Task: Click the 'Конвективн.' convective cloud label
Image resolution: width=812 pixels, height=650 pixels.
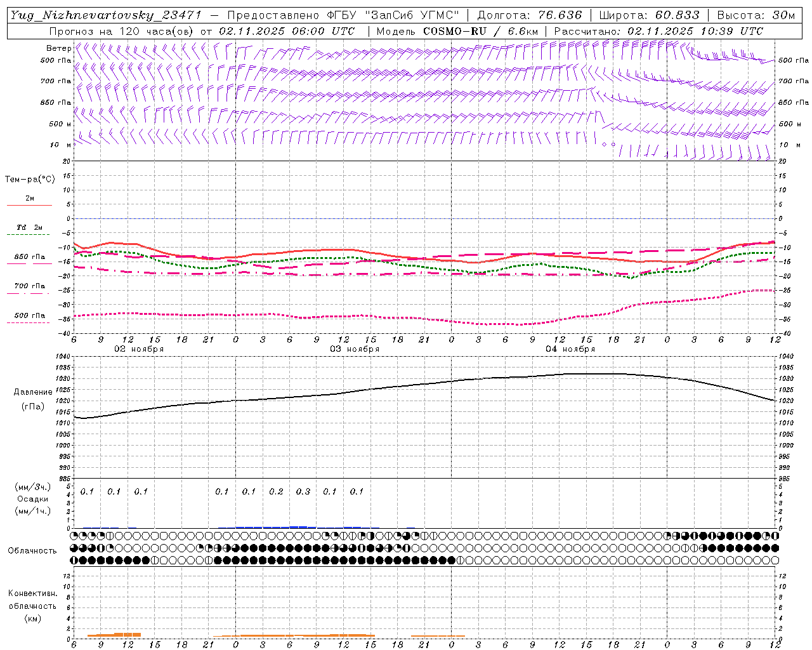Action: 32,594
